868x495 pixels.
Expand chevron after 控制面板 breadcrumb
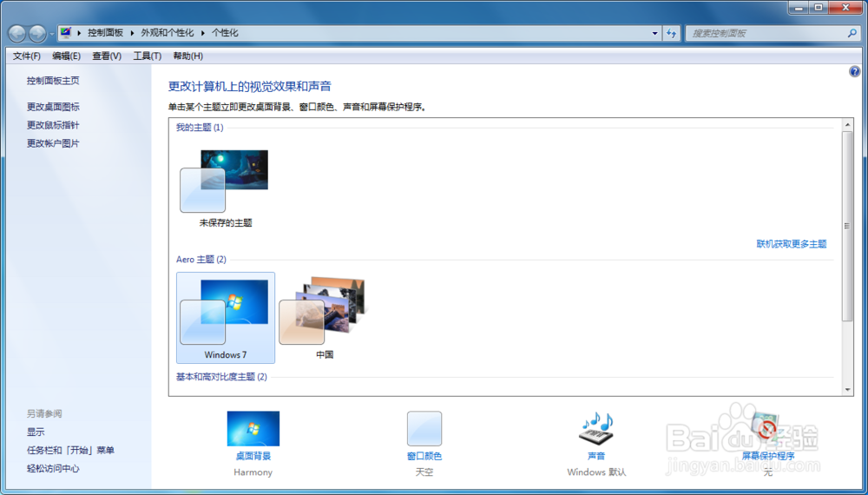click(x=132, y=33)
